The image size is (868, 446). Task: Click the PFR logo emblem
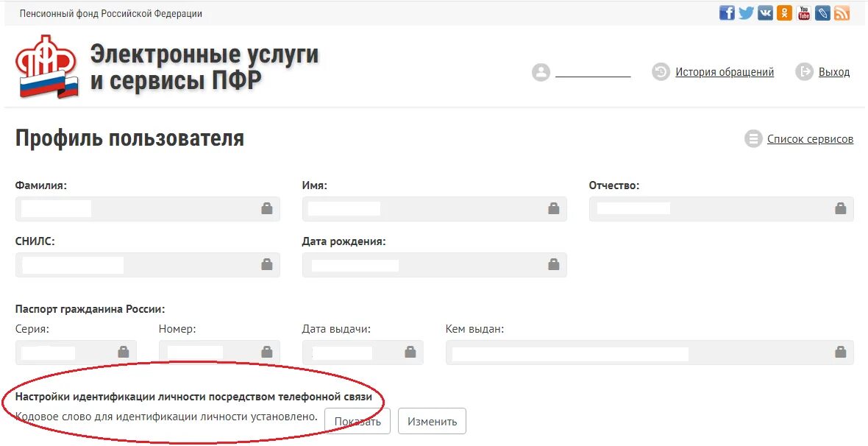[x=48, y=67]
